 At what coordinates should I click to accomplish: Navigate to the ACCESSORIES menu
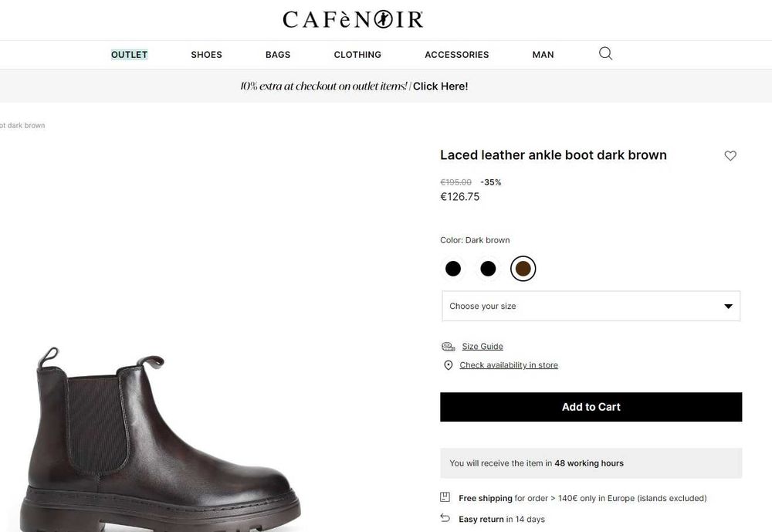(x=456, y=55)
